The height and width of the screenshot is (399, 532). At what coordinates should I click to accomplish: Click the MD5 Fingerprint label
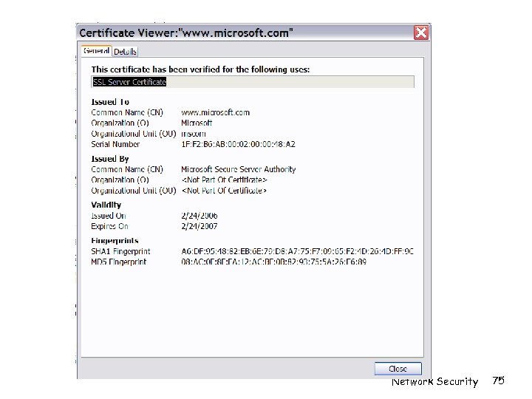point(119,262)
